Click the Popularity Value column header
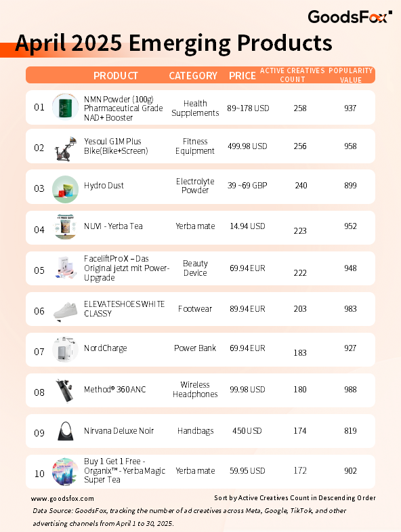401x532 pixels. (351, 75)
